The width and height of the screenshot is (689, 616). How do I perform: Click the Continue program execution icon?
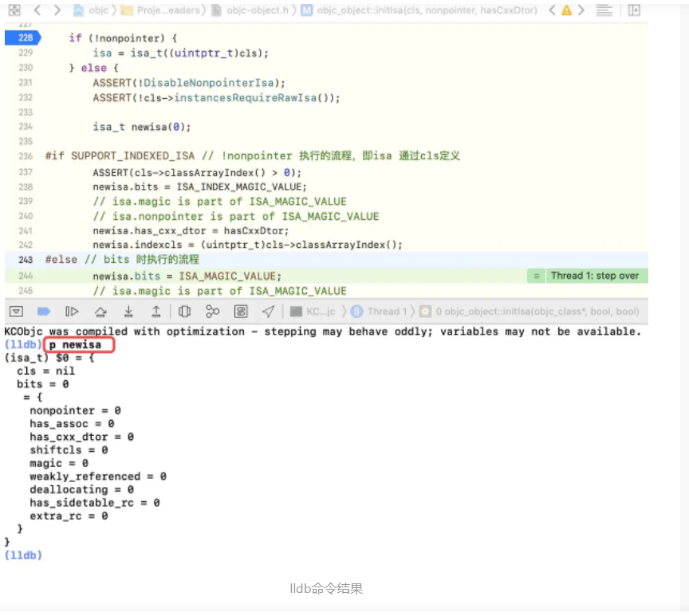coord(70,311)
